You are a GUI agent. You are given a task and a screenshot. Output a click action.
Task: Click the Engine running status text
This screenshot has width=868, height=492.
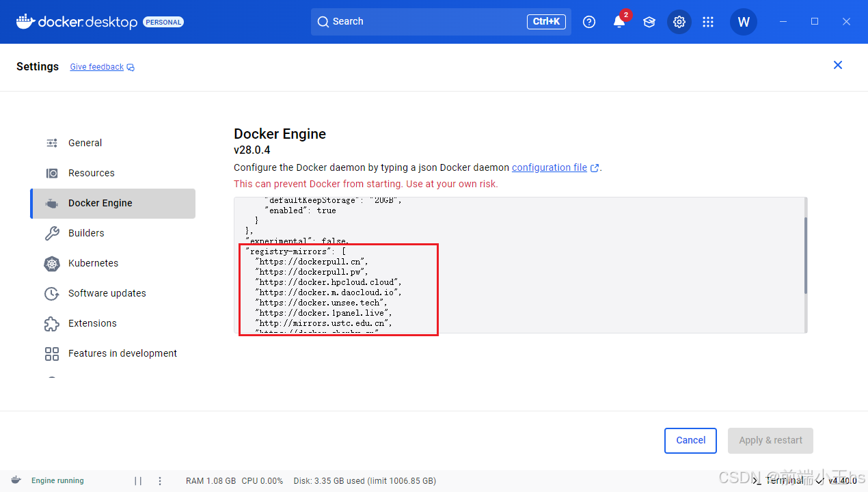click(x=57, y=480)
